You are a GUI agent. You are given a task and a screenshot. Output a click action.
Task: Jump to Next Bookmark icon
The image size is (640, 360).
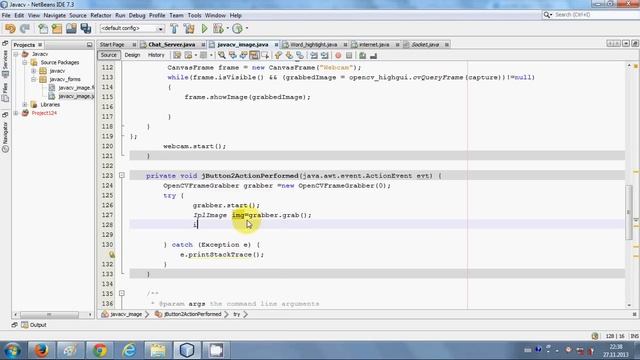coord(289,55)
